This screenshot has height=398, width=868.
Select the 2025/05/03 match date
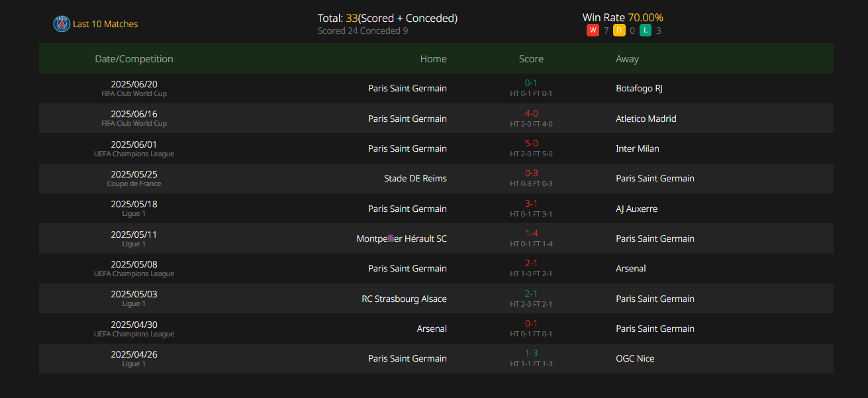134,294
